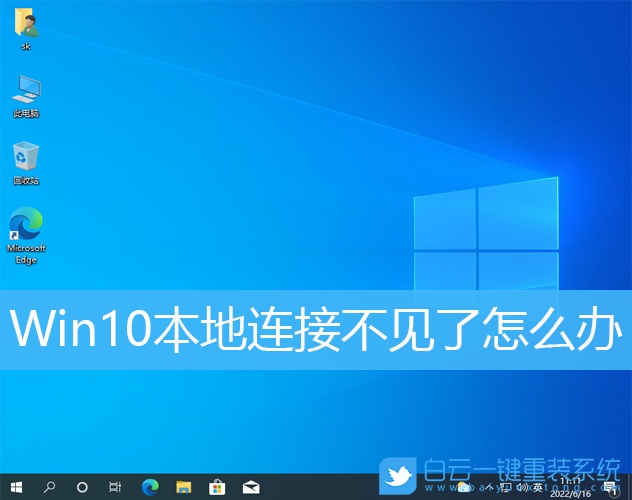Screen dimensions: 632x500
Task: Expand hidden system tray icons chevron
Action: 489,487
